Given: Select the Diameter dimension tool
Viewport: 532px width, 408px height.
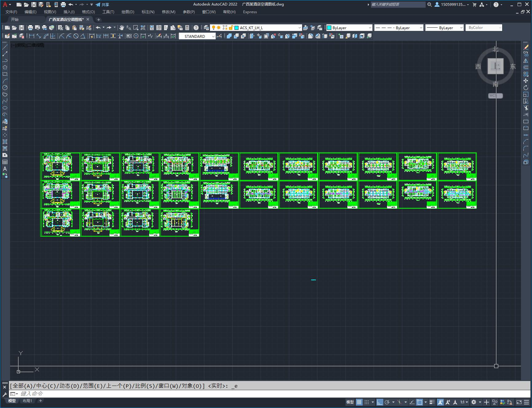Looking at the screenshot, I should 76,36.
